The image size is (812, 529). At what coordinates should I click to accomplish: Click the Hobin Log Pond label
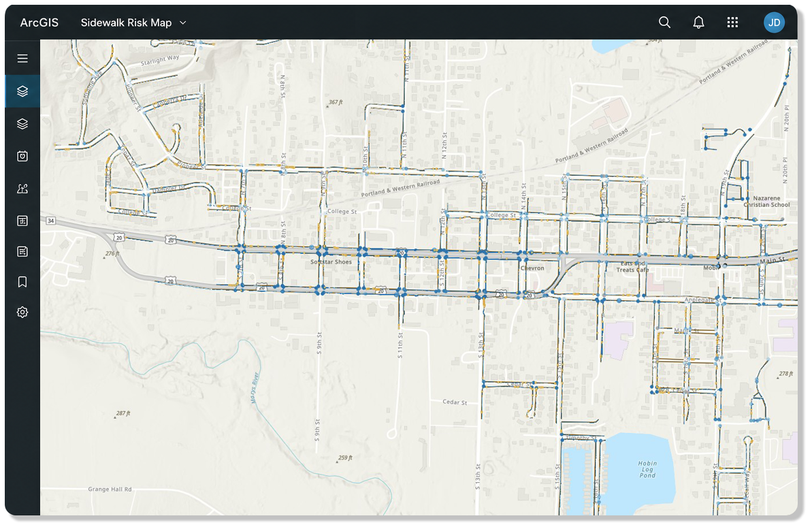tap(647, 469)
